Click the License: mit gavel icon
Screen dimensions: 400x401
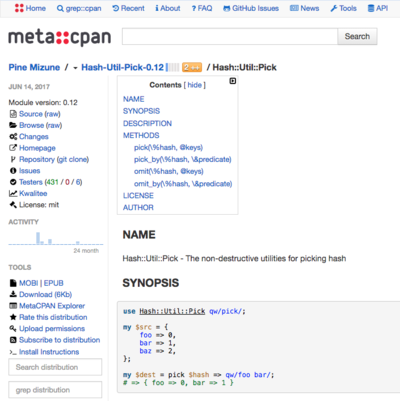[13, 205]
